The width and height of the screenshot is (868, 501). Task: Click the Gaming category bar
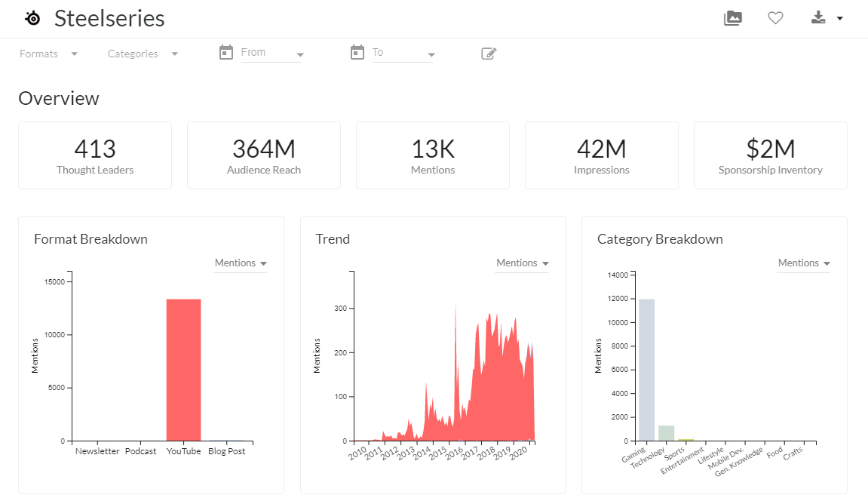(646, 370)
